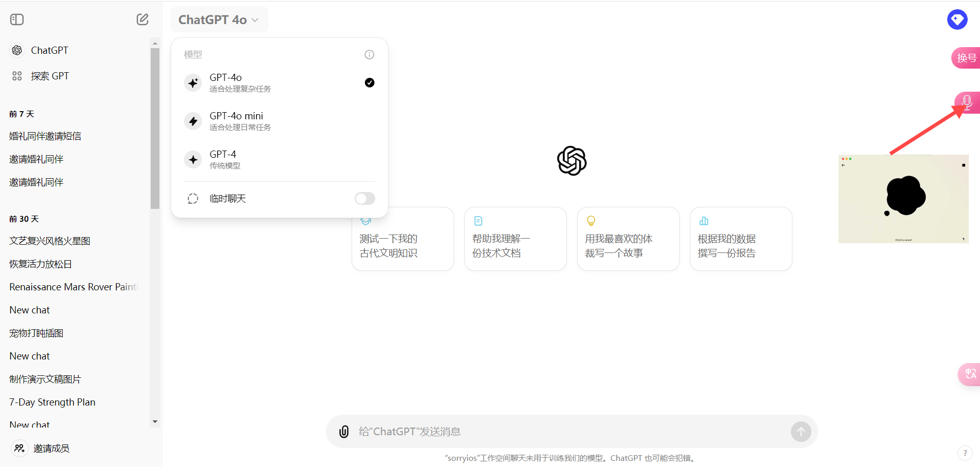
Task: Open the 恢复活力放松日 chat
Action: coord(40,264)
